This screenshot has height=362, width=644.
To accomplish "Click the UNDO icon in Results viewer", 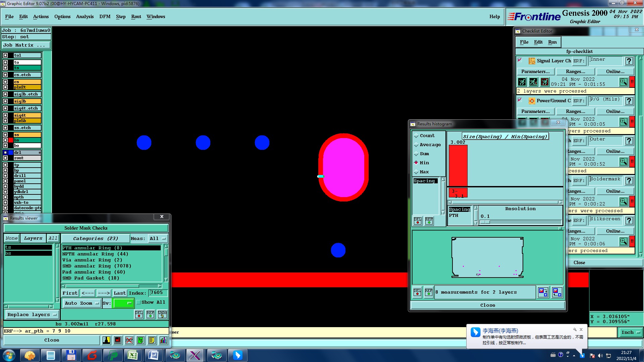I will pos(162,314).
